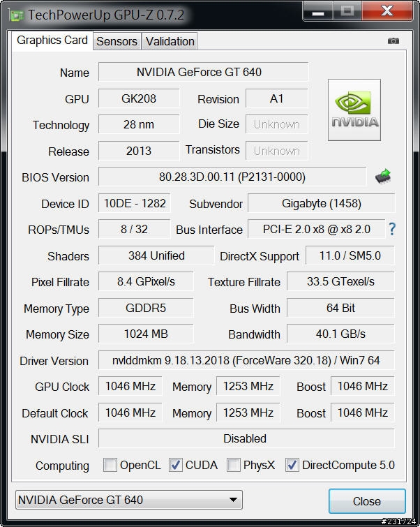The height and width of the screenshot is (527, 420).
Task: Click the GPU Clock 1046 MHz field
Action: [130, 386]
